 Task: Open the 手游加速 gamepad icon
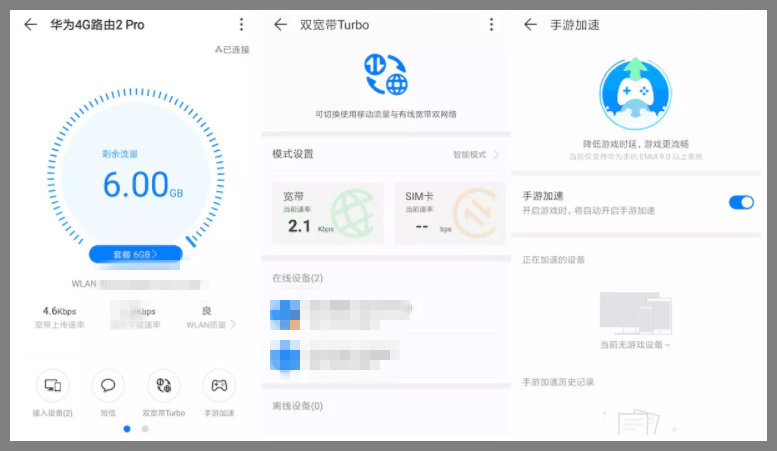pos(219,385)
